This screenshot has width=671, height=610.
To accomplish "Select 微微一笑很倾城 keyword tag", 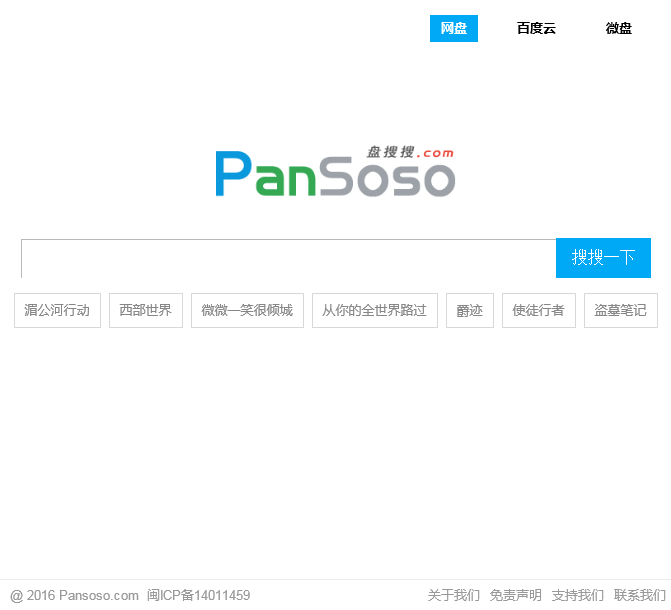I will tap(247, 310).
